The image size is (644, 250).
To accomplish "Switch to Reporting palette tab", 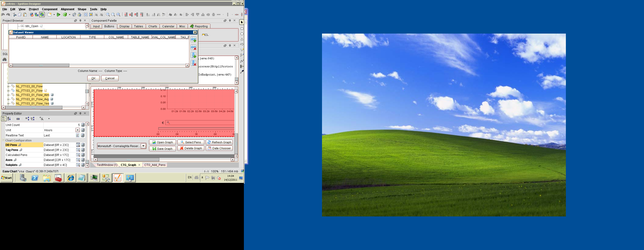I will pos(199,26).
